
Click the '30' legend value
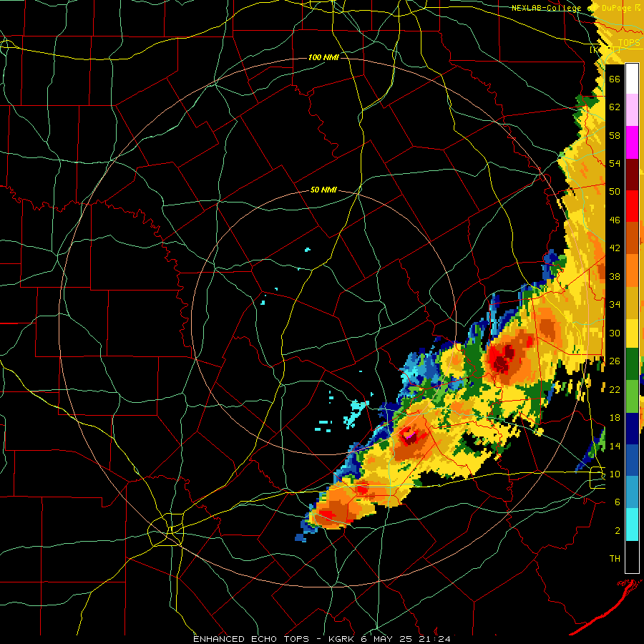[x=615, y=333]
